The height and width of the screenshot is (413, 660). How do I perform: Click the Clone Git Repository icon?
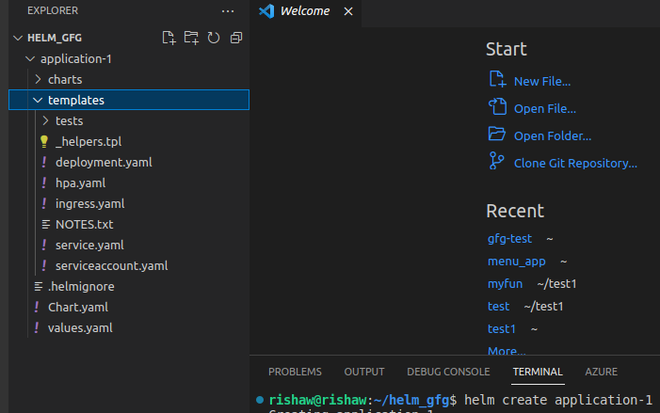(x=496, y=162)
